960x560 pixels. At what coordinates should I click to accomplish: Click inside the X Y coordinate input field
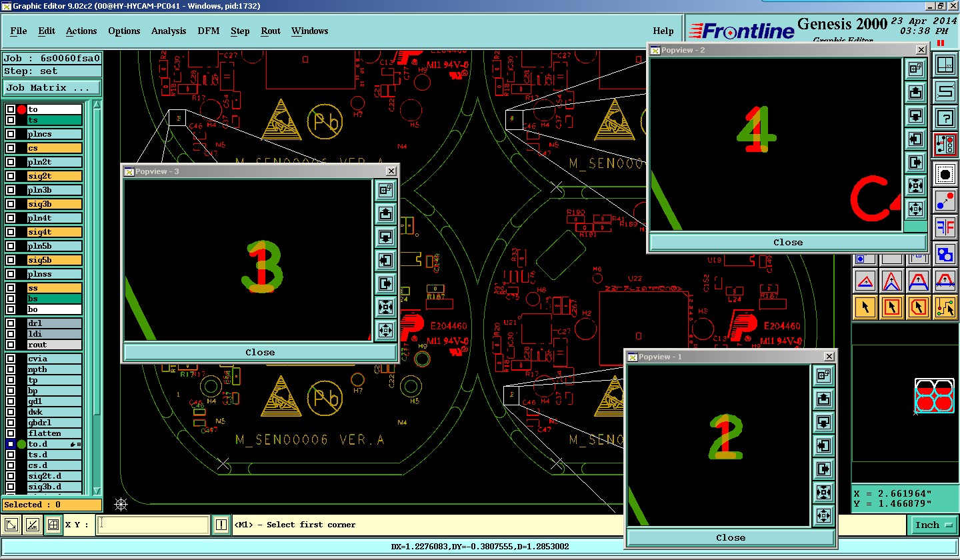153,525
